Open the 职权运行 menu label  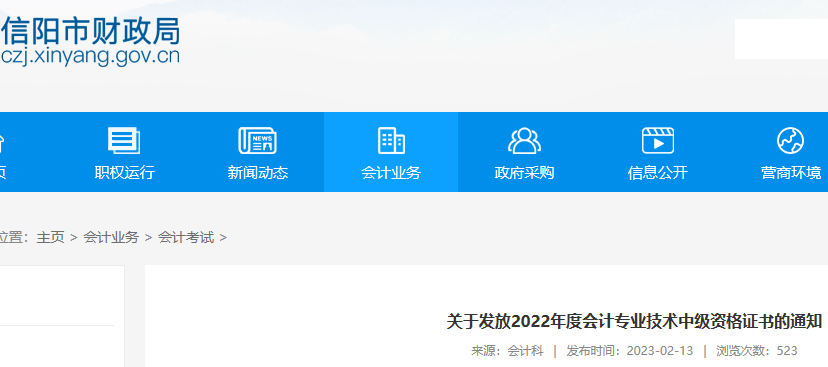point(125,173)
